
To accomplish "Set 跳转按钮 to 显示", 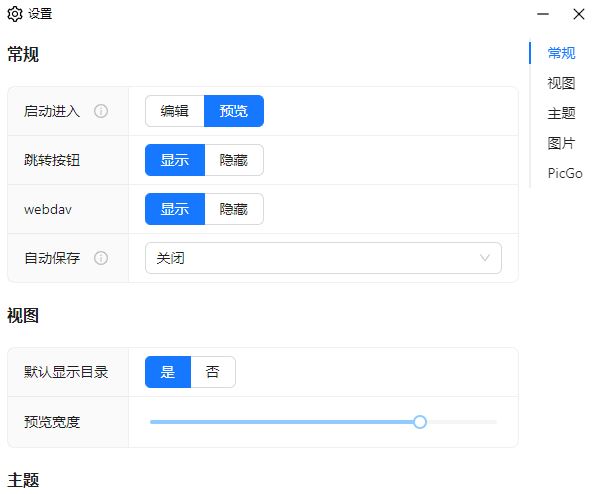I will (175, 160).
